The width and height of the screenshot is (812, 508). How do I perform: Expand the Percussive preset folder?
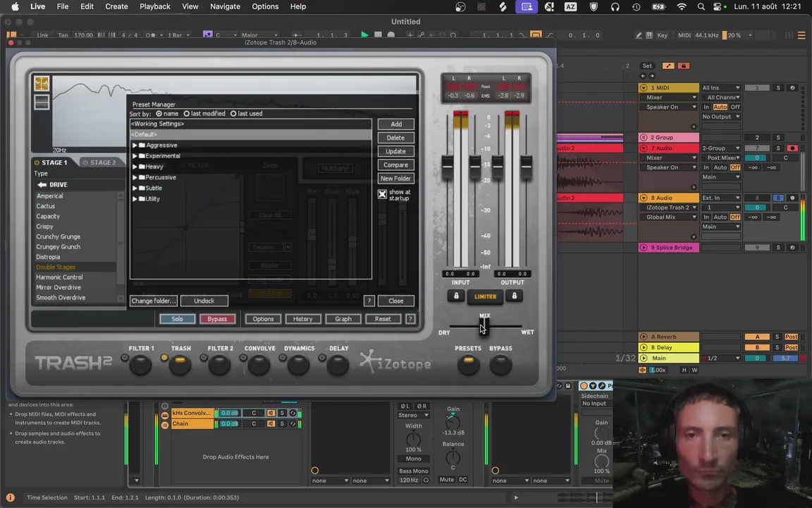pos(135,177)
